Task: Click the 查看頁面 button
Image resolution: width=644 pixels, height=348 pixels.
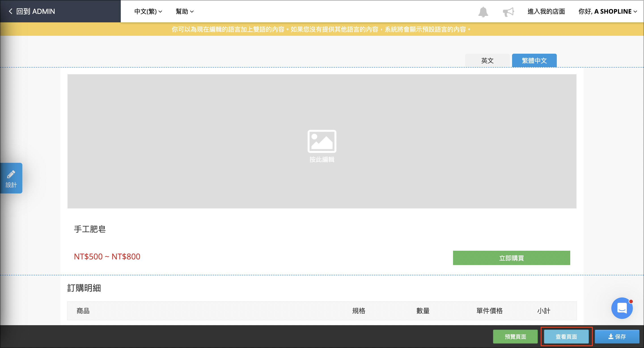Action: (x=566, y=337)
